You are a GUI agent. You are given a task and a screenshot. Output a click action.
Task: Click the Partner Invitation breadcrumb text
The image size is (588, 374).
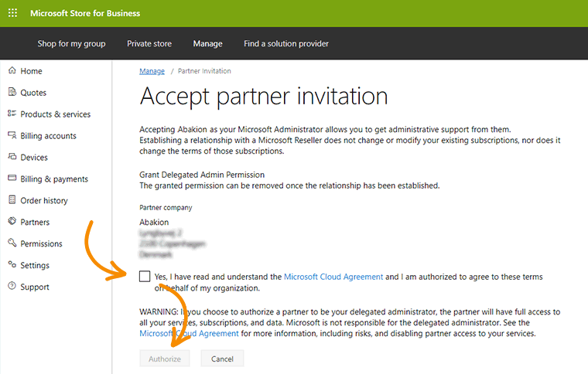204,71
